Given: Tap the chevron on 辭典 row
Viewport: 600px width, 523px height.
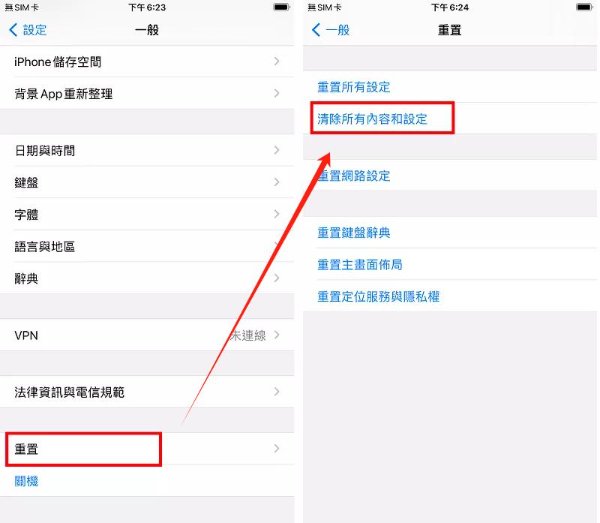Looking at the screenshot, I should pos(277,278).
